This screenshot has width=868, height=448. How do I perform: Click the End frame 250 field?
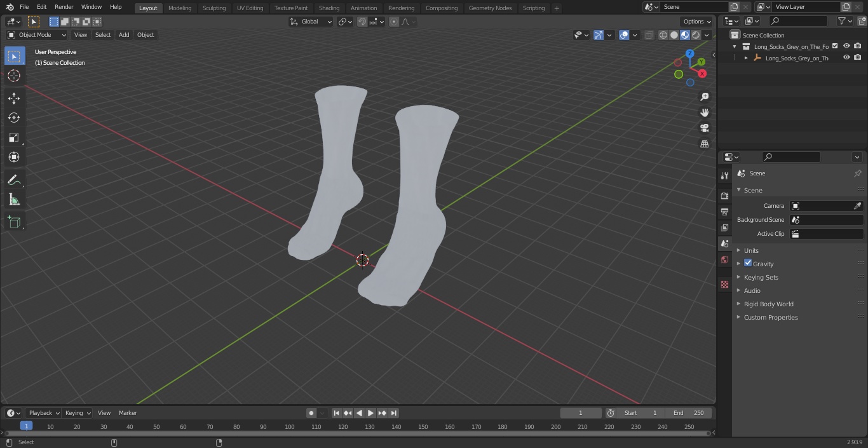pos(689,413)
